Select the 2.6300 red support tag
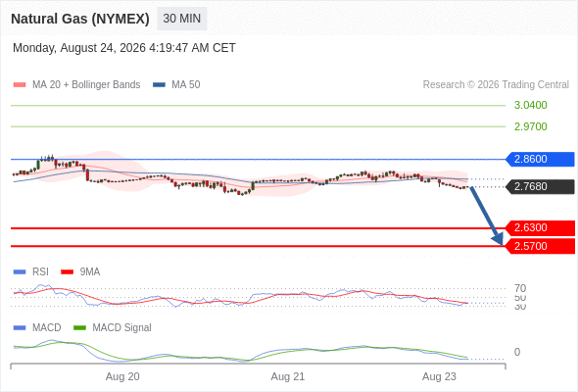The height and width of the screenshot is (392, 578). (x=540, y=228)
